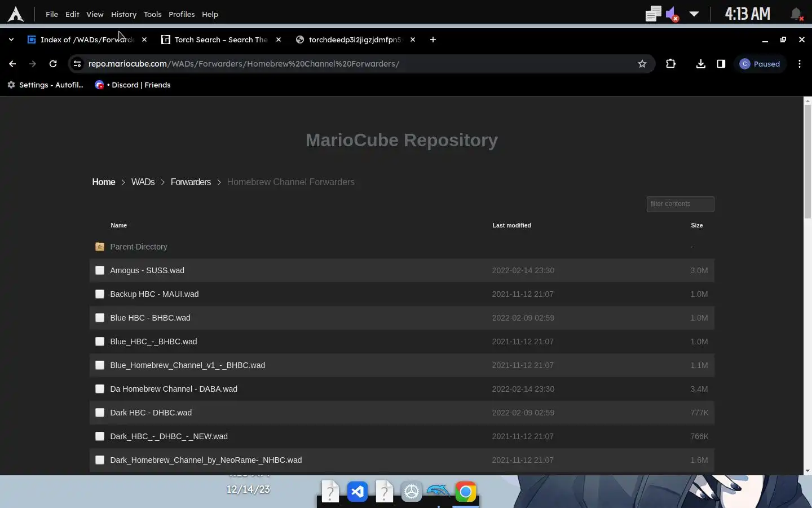
Task: Check the Backup HBC - MAUI.wad checkbox
Action: [100, 294]
